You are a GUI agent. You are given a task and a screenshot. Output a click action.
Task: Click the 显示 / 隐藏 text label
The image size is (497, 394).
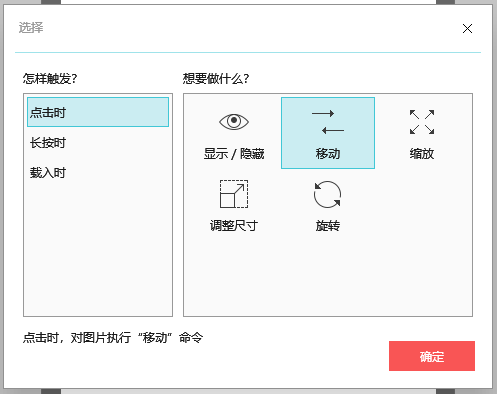(234, 154)
